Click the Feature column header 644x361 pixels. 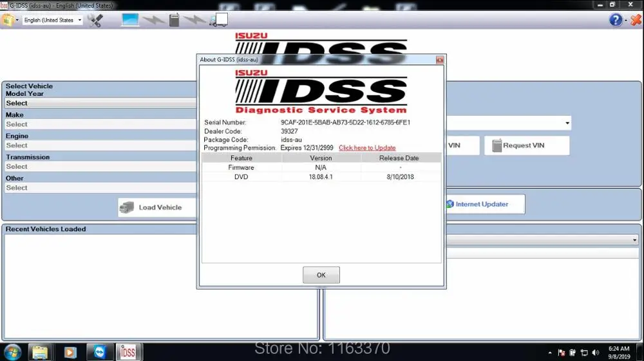(241, 158)
